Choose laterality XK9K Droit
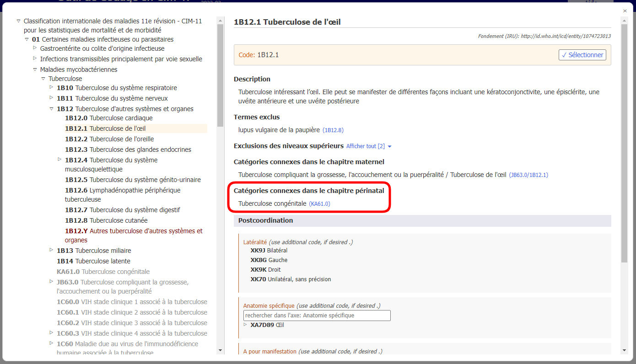The height and width of the screenshot is (364, 636). click(x=266, y=270)
